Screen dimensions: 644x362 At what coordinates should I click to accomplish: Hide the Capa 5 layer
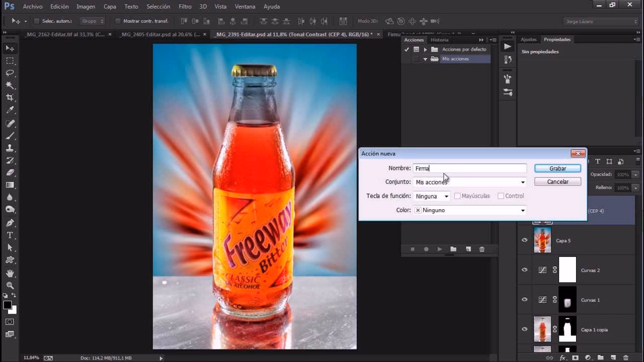pos(524,240)
